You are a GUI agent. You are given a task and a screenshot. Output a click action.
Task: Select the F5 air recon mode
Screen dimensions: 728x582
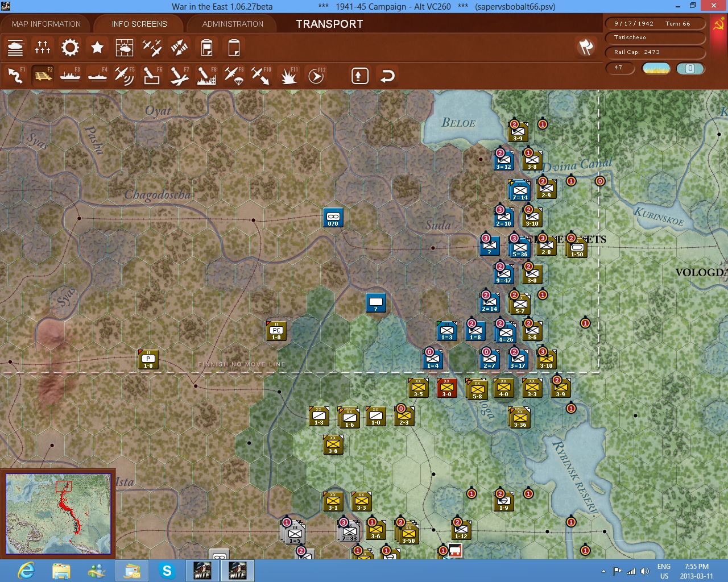(125, 76)
